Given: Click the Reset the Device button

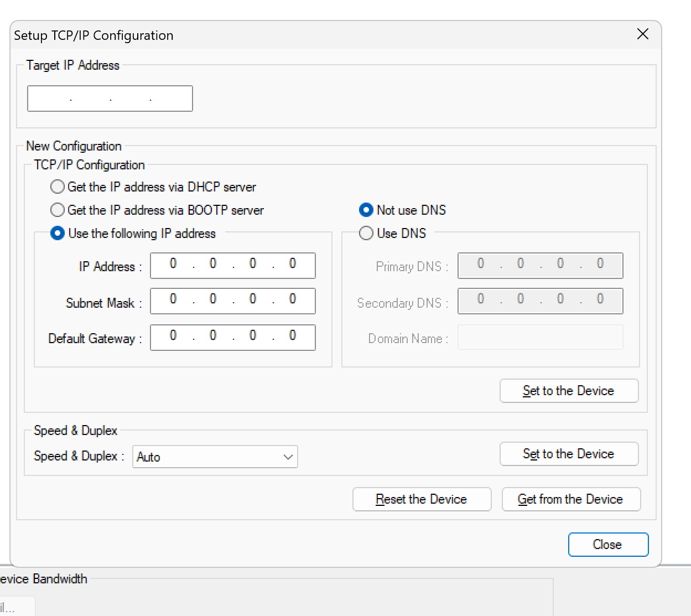Looking at the screenshot, I should point(422,499).
